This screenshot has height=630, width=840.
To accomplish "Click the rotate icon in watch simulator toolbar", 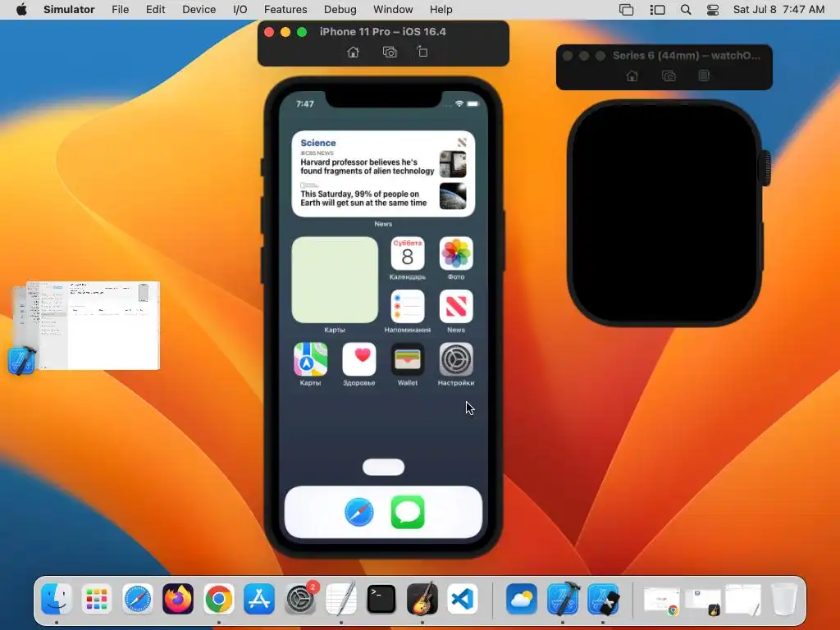I will (704, 75).
